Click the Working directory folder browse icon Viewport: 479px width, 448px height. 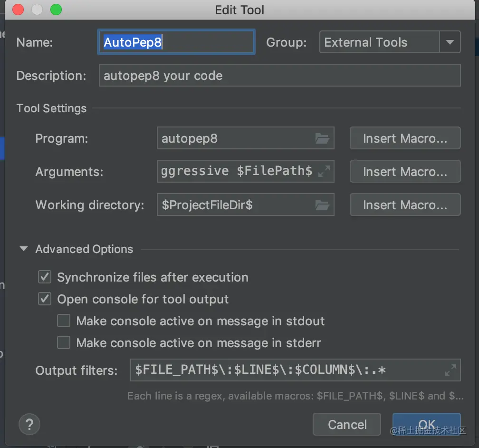(x=322, y=205)
